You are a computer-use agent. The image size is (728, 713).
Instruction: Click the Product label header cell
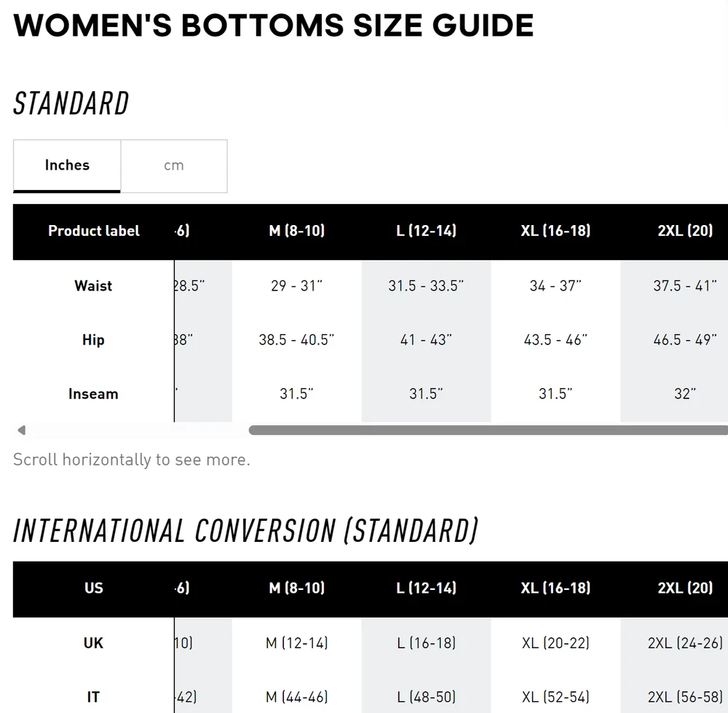(94, 231)
